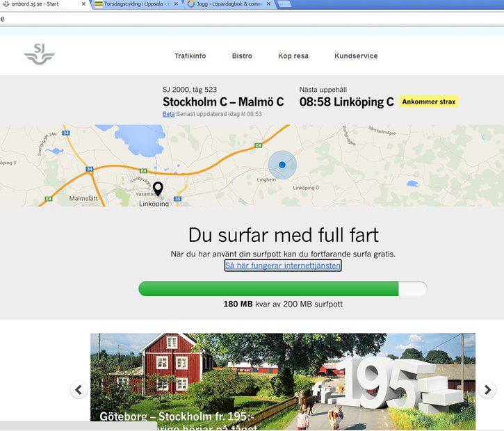The height and width of the screenshot is (431, 504).
Task: Click the 'Stockholm C – Malmö C' route heading
Action: (x=223, y=102)
